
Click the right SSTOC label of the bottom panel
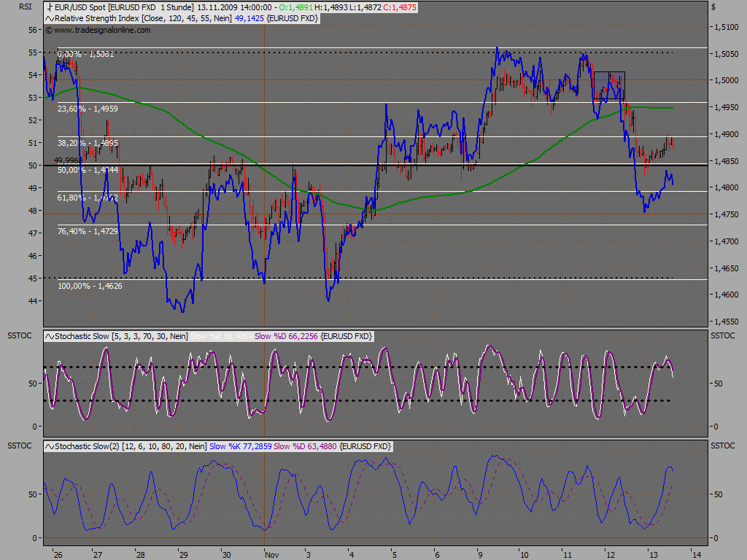click(x=723, y=446)
